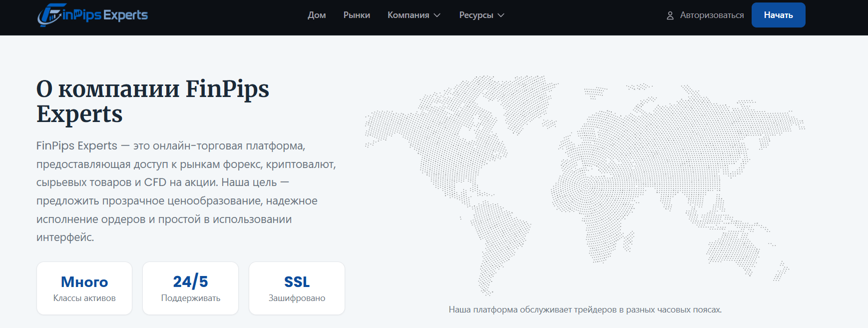Click the chevron arrow next to Ресурсы
Viewport: 868px width, 328px height.
coord(501,15)
